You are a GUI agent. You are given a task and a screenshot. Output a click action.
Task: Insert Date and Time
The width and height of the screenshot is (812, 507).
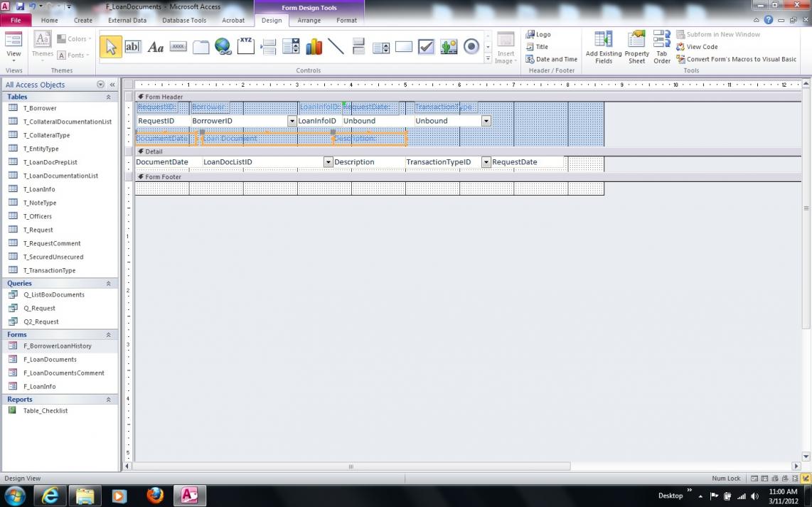pos(552,59)
